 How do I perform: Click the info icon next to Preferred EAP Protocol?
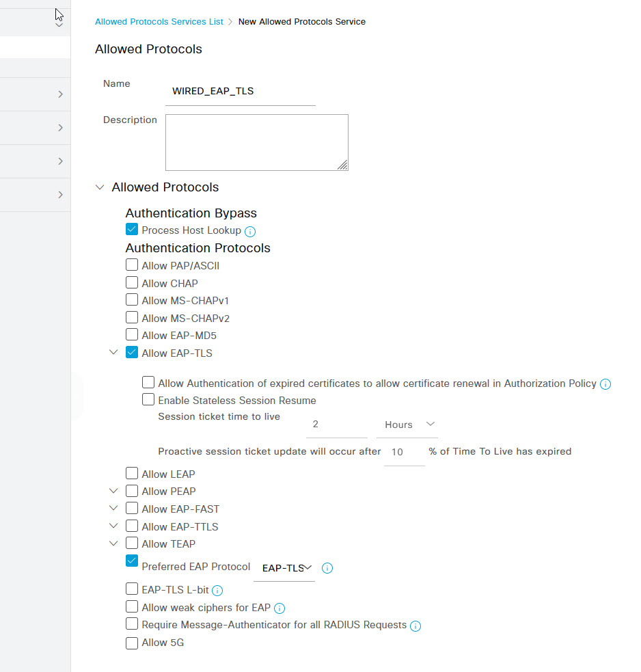[327, 568]
